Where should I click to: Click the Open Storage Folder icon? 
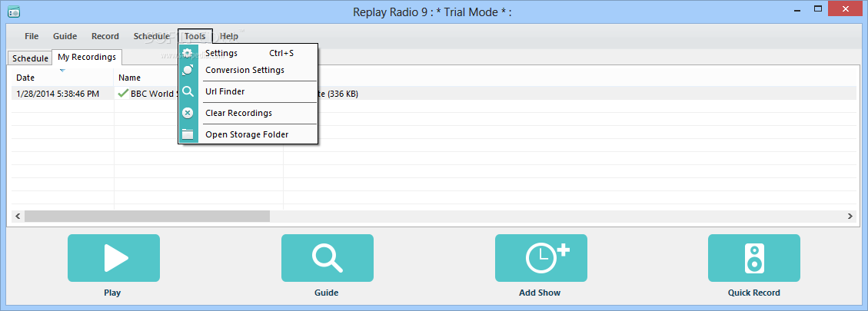pos(188,134)
